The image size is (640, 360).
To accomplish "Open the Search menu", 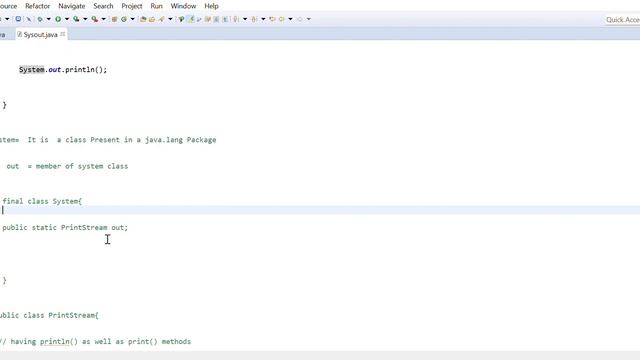I will click(103, 6).
